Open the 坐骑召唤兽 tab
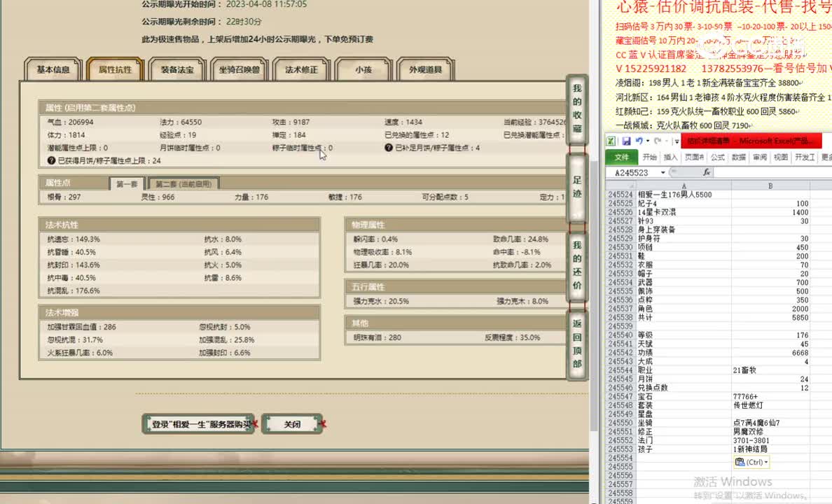 [240, 69]
